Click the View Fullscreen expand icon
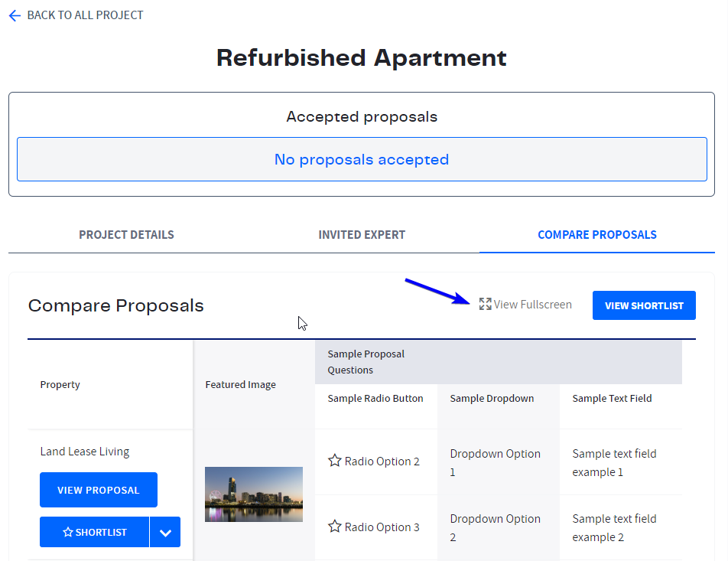Viewport: 728px width, 561px height. 485,304
